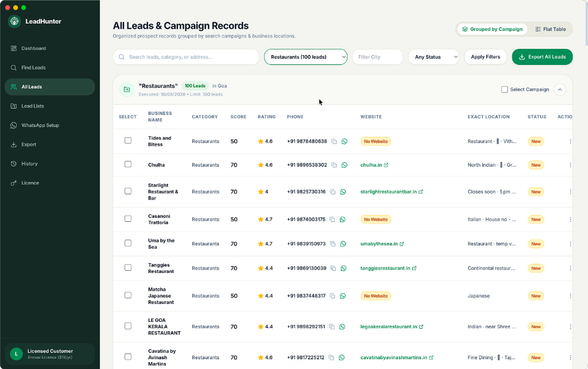Open the Restaurants (100 leads) campaign dropdown

[x=305, y=57]
